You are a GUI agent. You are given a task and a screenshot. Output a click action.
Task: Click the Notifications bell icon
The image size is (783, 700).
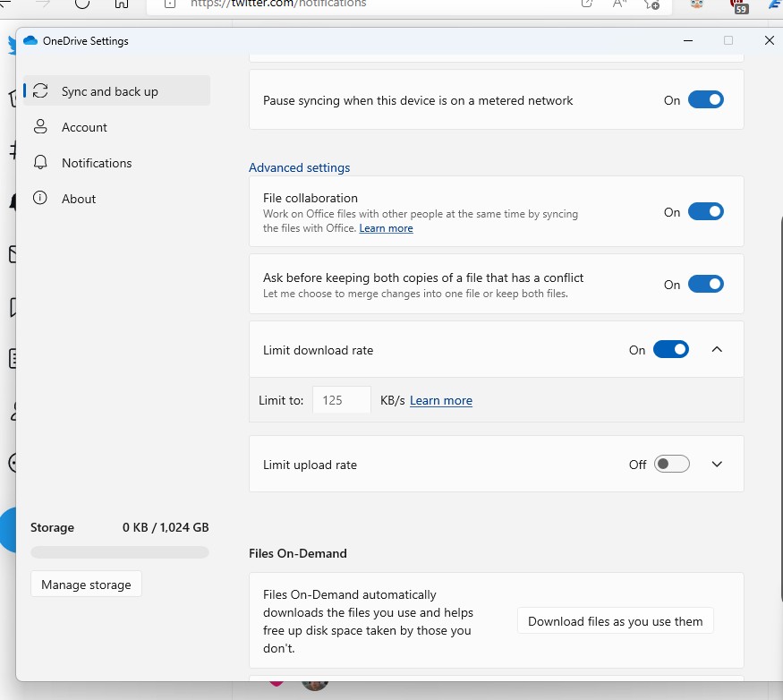click(x=40, y=163)
